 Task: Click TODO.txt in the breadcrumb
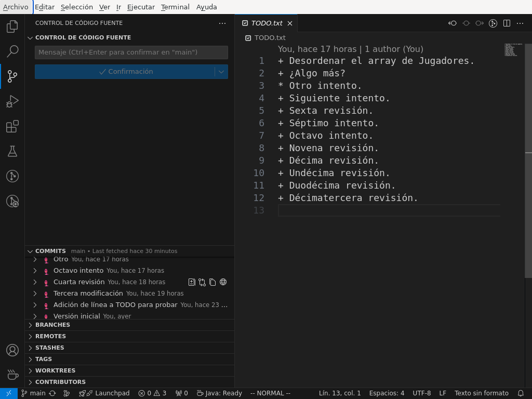270,37
